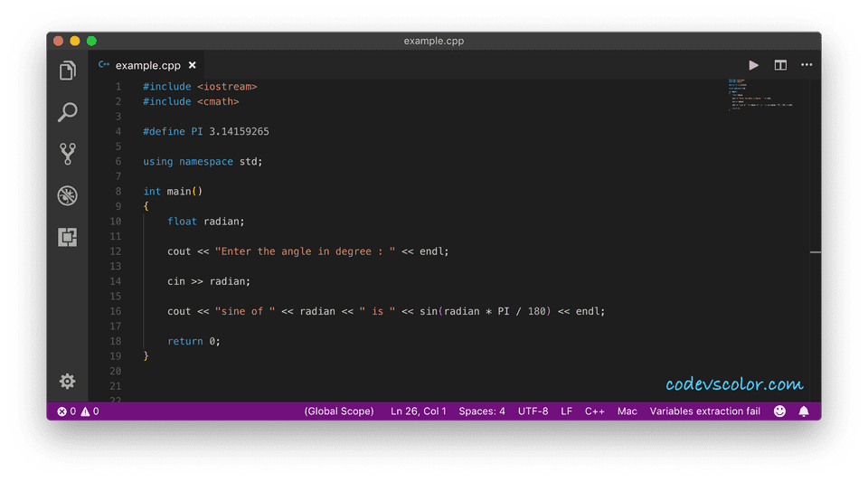
Task: Open feedback smiley in status bar
Action: click(x=779, y=411)
